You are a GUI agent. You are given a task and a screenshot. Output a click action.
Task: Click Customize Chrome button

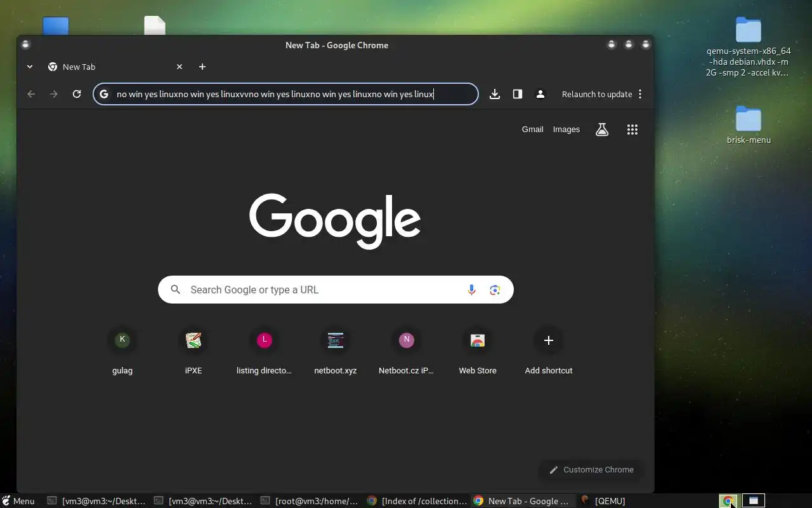tap(591, 469)
